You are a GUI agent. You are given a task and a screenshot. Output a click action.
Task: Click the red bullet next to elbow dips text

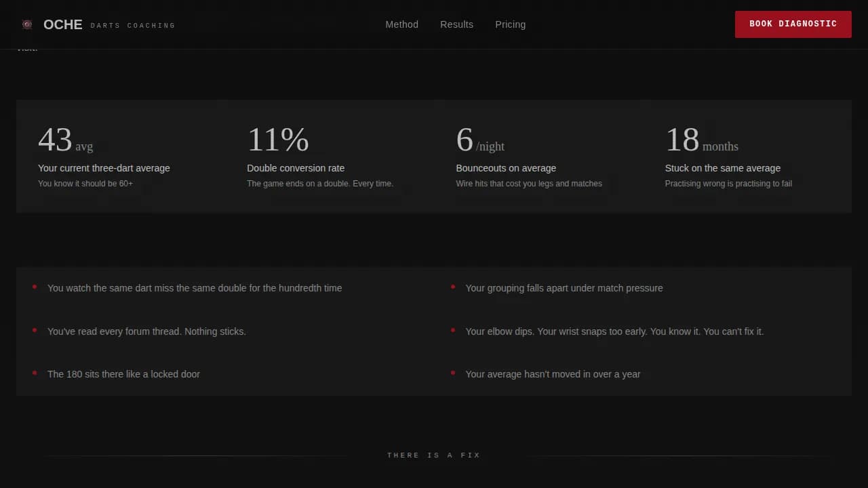[453, 330]
